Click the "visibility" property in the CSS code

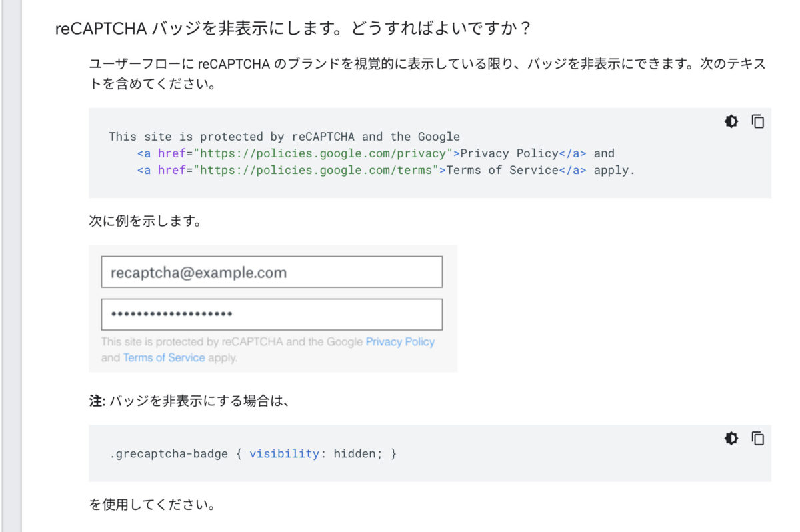pyautogui.click(x=285, y=454)
